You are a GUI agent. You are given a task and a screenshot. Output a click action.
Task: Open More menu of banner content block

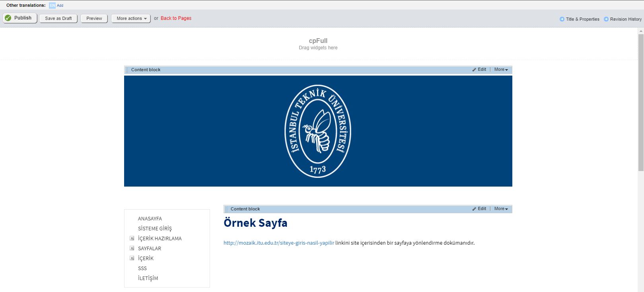coord(501,70)
